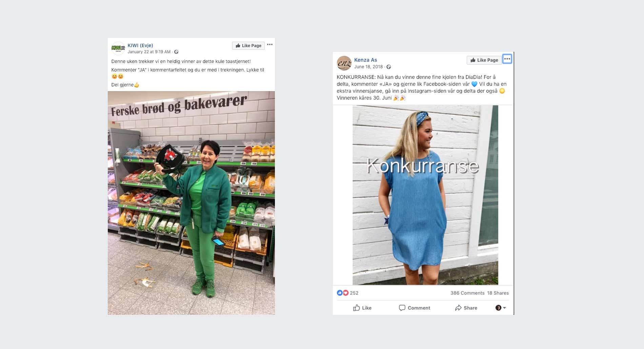This screenshot has width=644, height=349.
Task: Open the Konkurranse dress photo
Action: click(x=425, y=195)
